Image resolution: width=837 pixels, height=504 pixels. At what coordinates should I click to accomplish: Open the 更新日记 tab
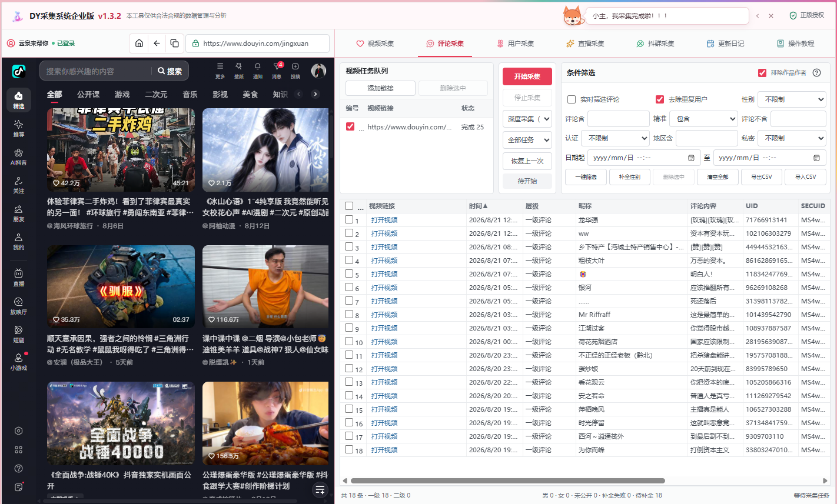[x=725, y=44]
